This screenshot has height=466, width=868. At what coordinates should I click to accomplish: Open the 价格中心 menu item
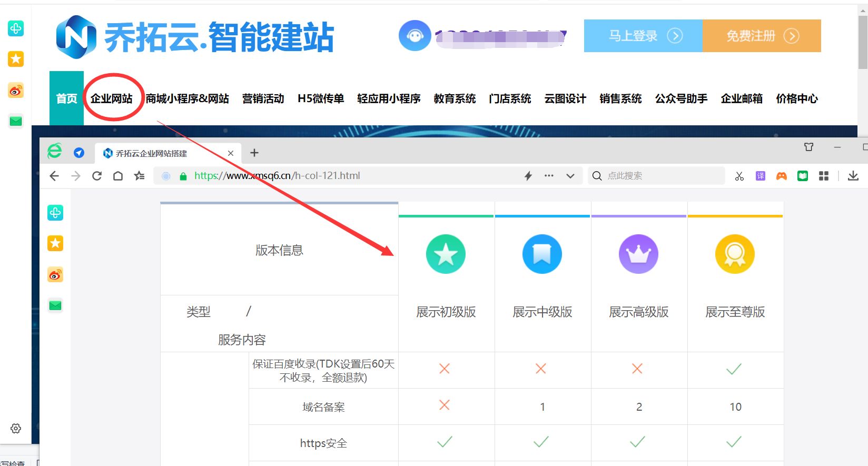[797, 98]
